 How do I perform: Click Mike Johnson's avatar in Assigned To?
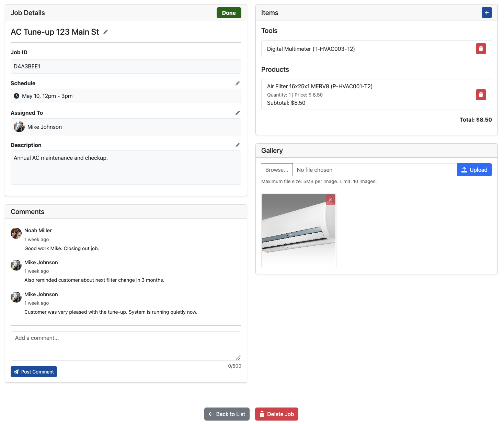point(19,127)
